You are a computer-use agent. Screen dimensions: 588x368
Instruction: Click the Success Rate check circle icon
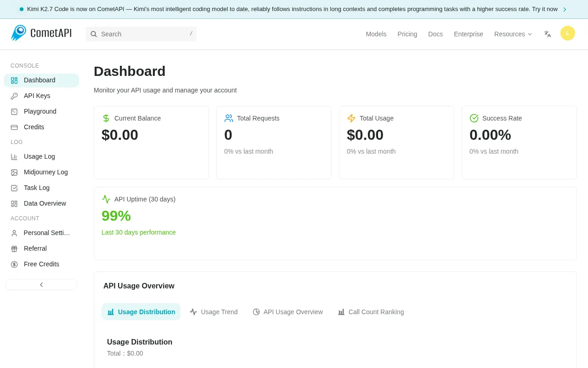pyautogui.click(x=474, y=118)
